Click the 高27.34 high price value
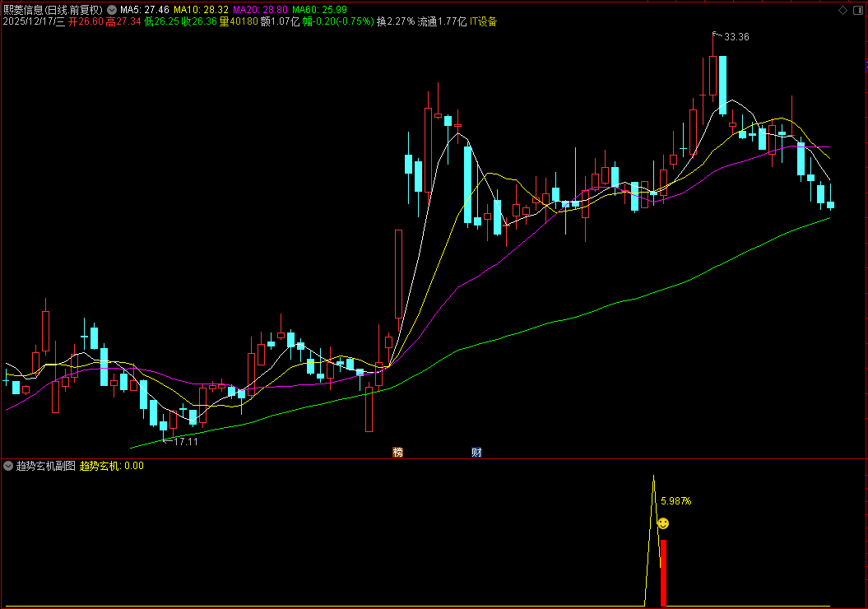 (123, 21)
